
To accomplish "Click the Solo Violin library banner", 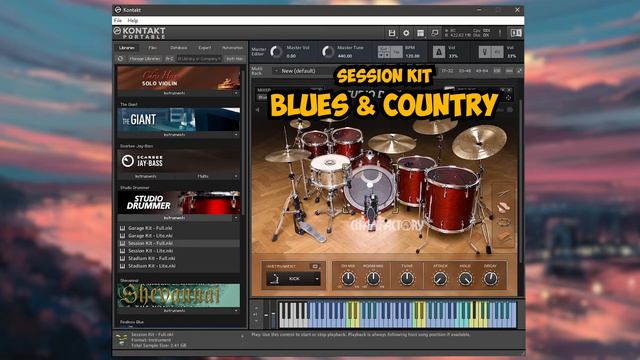I will (x=179, y=78).
